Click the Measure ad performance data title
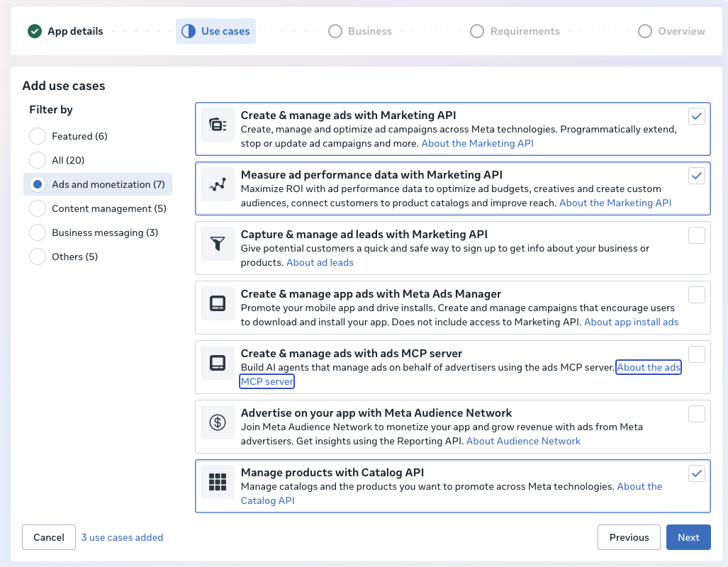Screen dimensions: 728x567 click(371, 174)
